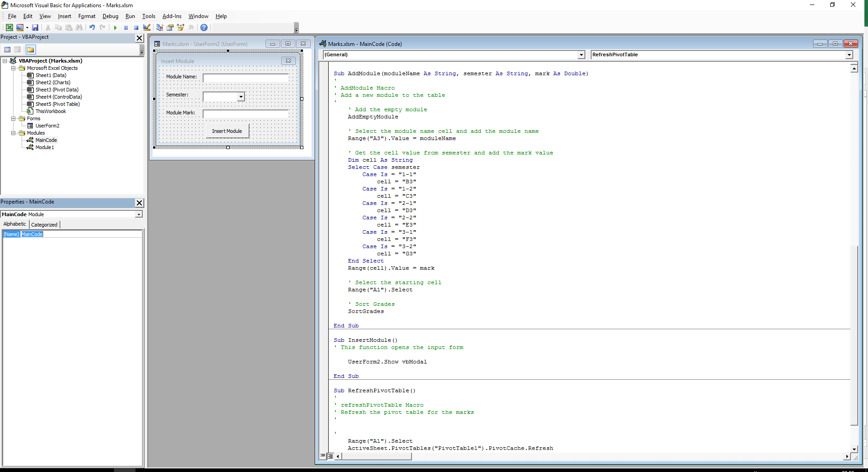Open the Object Browser toolbar icon
The width and height of the screenshot is (868, 472).
tap(181, 27)
